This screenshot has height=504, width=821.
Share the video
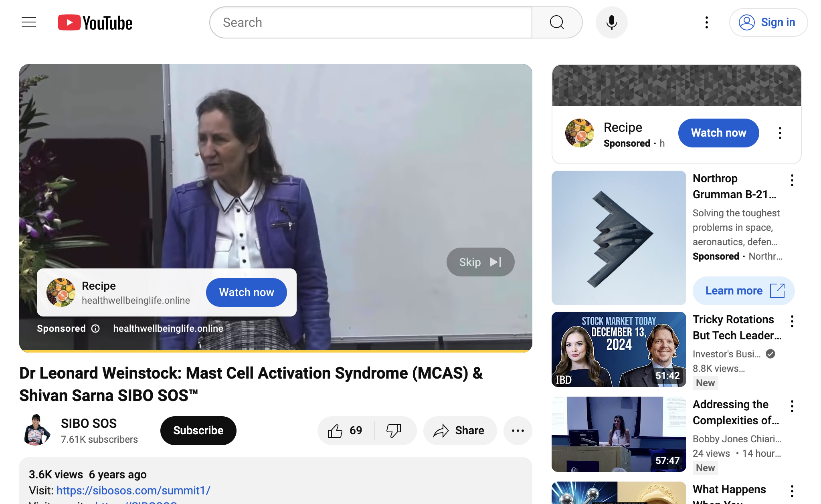460,431
